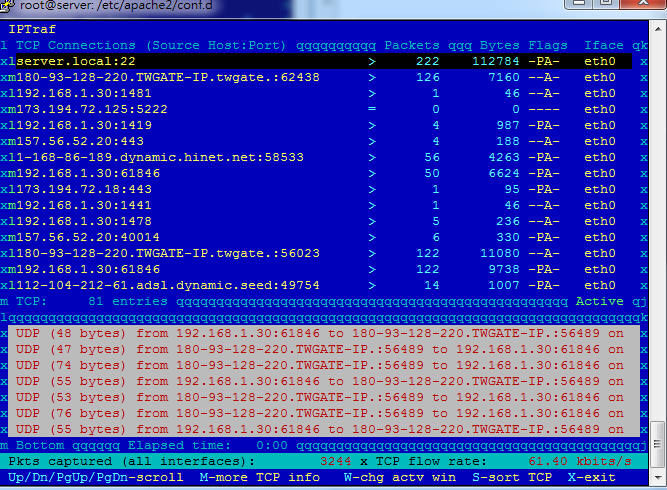This screenshot has width=667, height=490.
Task: Click the UDP (74 bytes) log line
Action: 320,365
